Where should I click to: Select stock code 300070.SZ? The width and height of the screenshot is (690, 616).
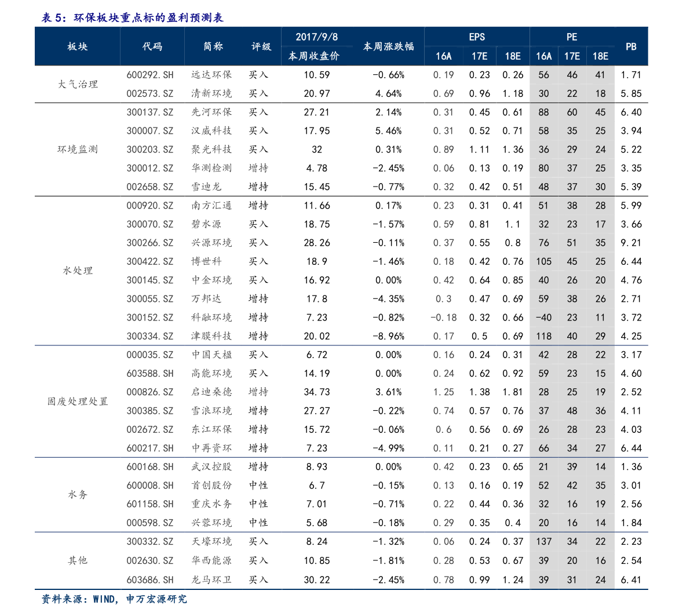tap(150, 224)
